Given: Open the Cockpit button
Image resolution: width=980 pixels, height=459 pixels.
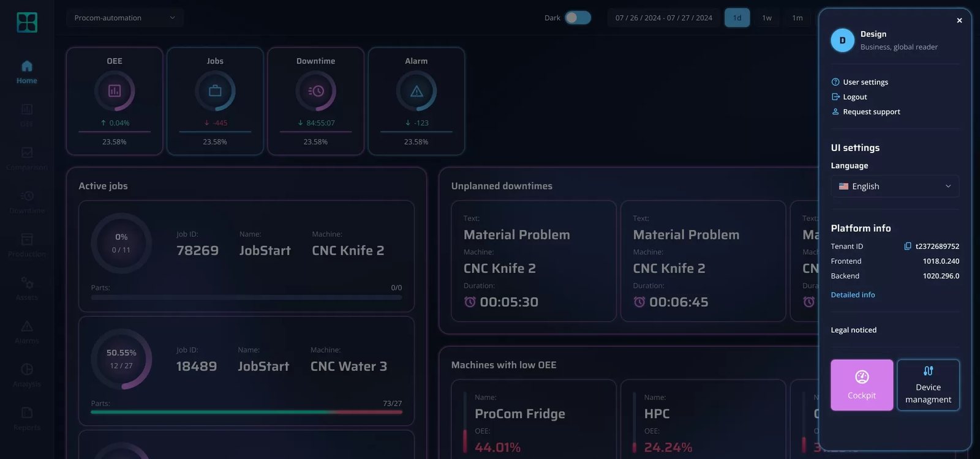Looking at the screenshot, I should tap(862, 385).
